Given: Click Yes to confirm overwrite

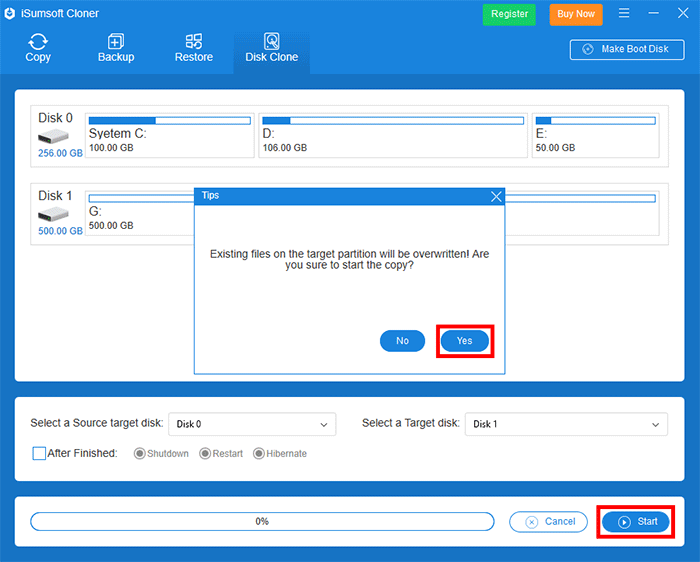Looking at the screenshot, I should coord(464,341).
